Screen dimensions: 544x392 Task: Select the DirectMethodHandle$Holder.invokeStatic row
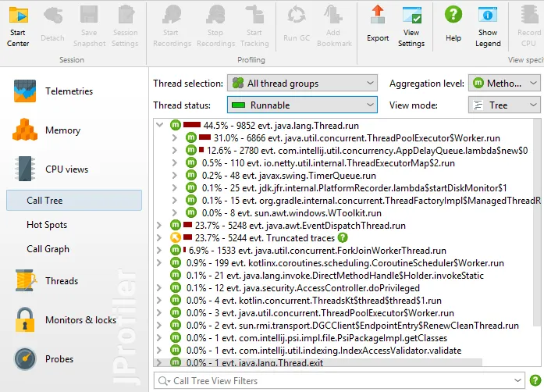tap(327, 276)
